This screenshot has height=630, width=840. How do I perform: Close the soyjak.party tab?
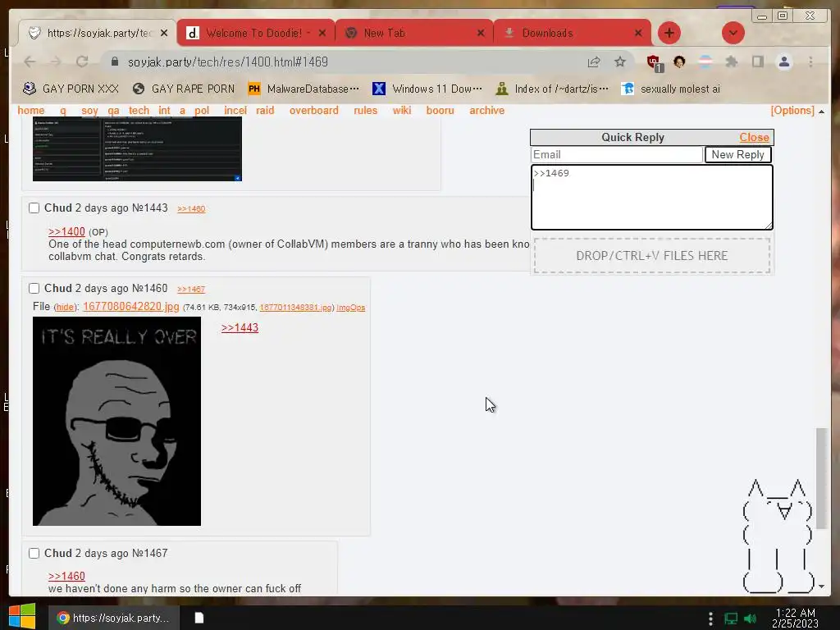point(164,33)
